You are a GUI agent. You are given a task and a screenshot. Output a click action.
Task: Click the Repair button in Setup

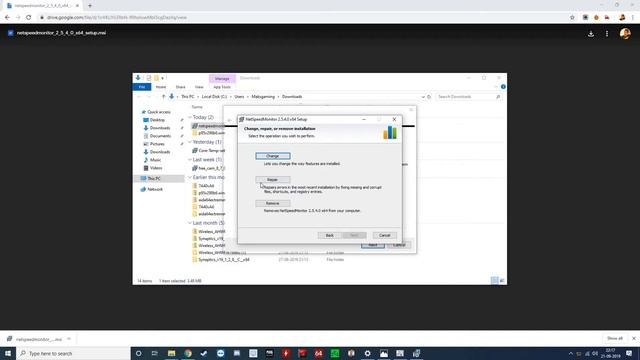(273, 180)
